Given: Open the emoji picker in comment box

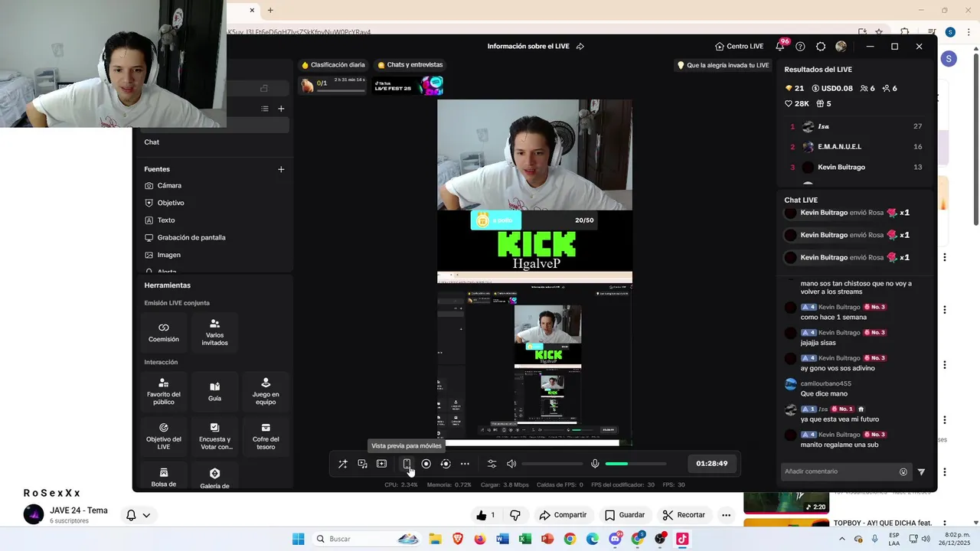Looking at the screenshot, I should tap(903, 472).
